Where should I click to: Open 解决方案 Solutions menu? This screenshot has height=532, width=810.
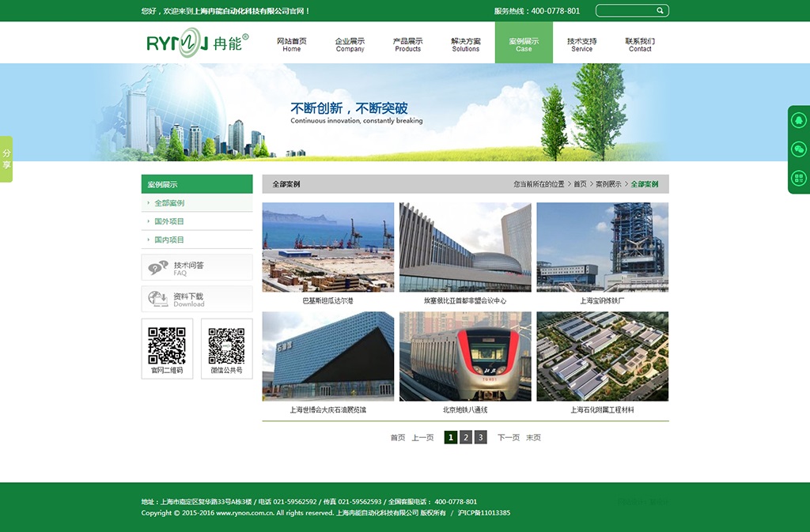point(465,44)
